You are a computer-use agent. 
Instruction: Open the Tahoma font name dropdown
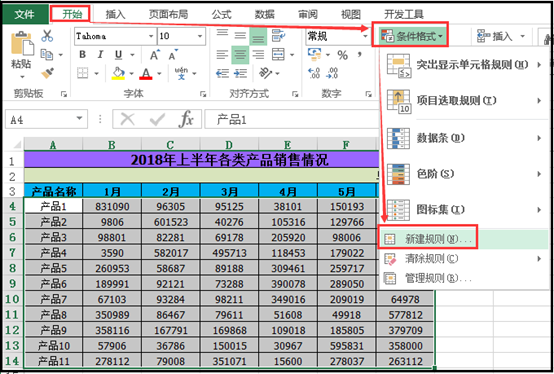tap(151, 36)
